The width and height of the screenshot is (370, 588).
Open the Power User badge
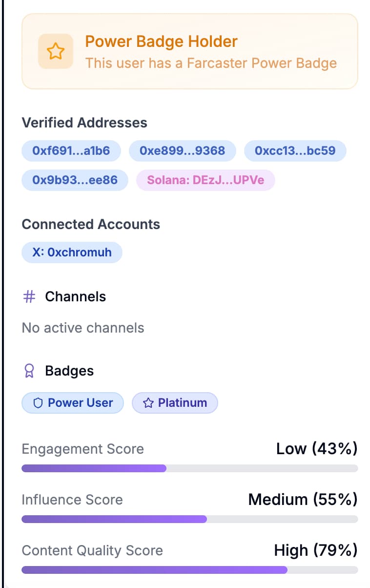pyautogui.click(x=72, y=402)
